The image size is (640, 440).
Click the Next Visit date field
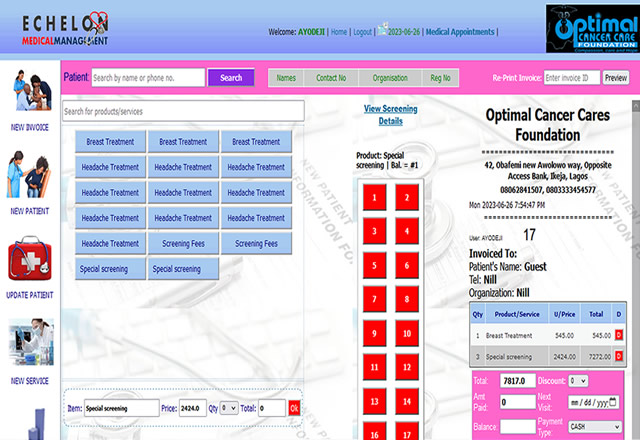pos(594,402)
